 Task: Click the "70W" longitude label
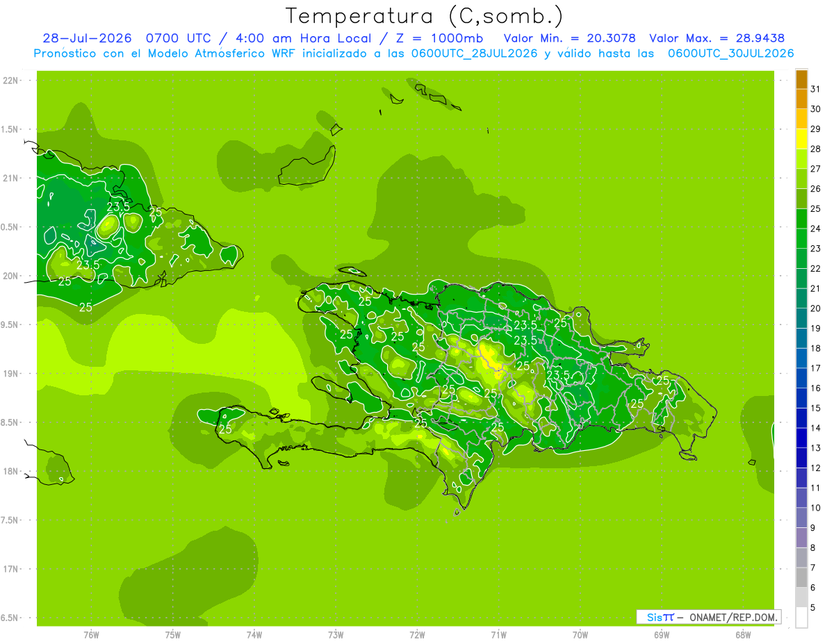coord(580,635)
